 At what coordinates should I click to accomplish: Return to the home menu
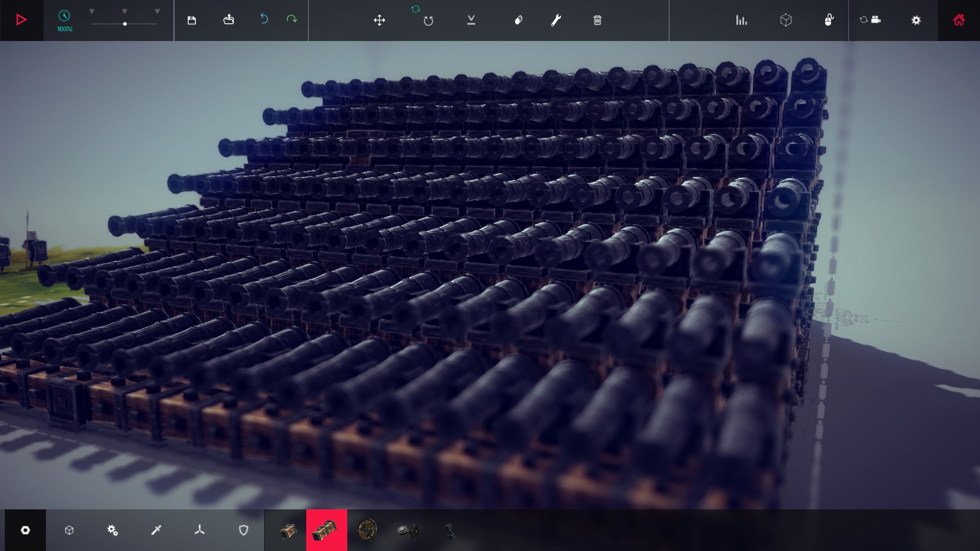[x=959, y=20]
